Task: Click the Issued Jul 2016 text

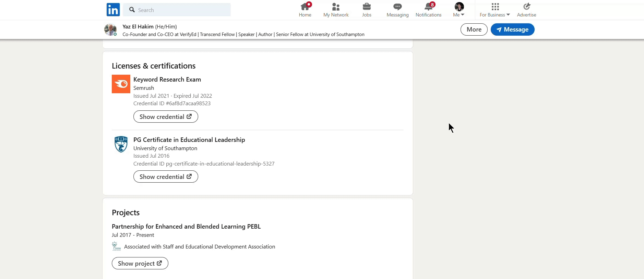Action: (151, 156)
